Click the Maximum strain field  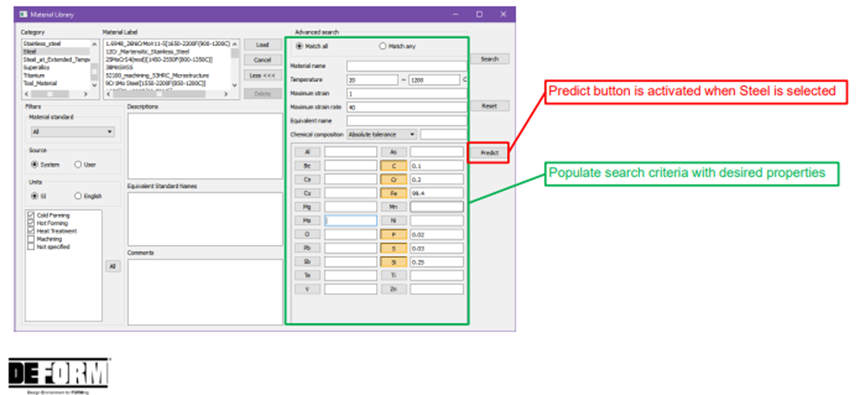(x=407, y=94)
